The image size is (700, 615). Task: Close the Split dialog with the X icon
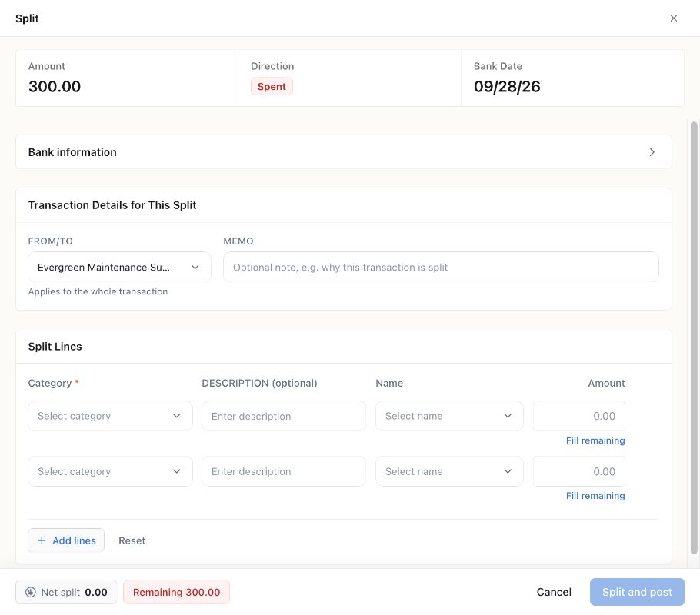674,18
